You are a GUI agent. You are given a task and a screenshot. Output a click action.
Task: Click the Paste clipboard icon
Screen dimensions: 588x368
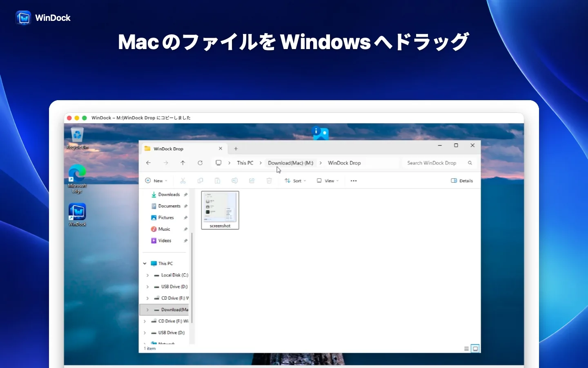pos(217,181)
